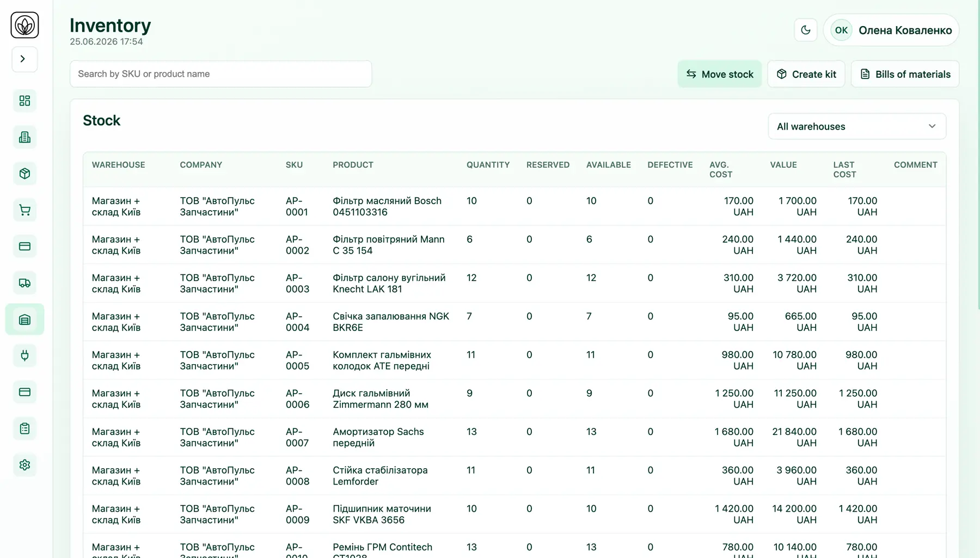
Task: Open the products box icon in sidebar
Action: (x=24, y=174)
